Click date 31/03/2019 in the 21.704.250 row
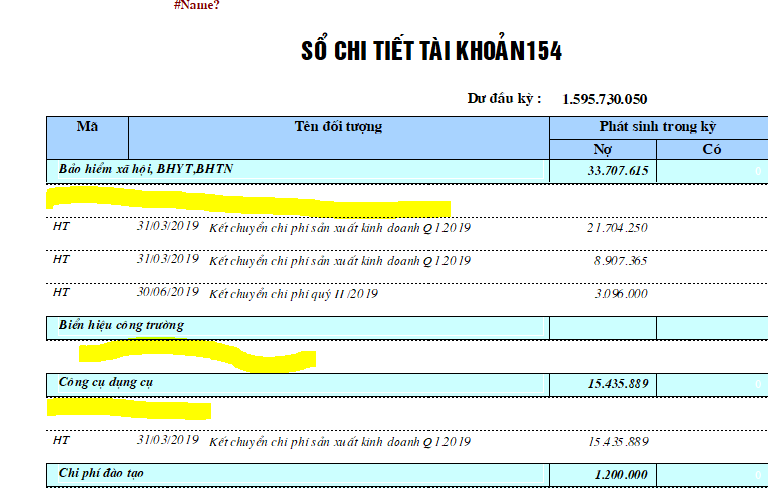This screenshot has width=777, height=493. 167,226
